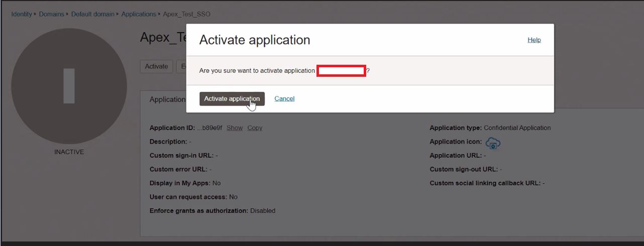The width and height of the screenshot is (644, 246).
Task: Select the 'Description' label
Action: click(168, 142)
